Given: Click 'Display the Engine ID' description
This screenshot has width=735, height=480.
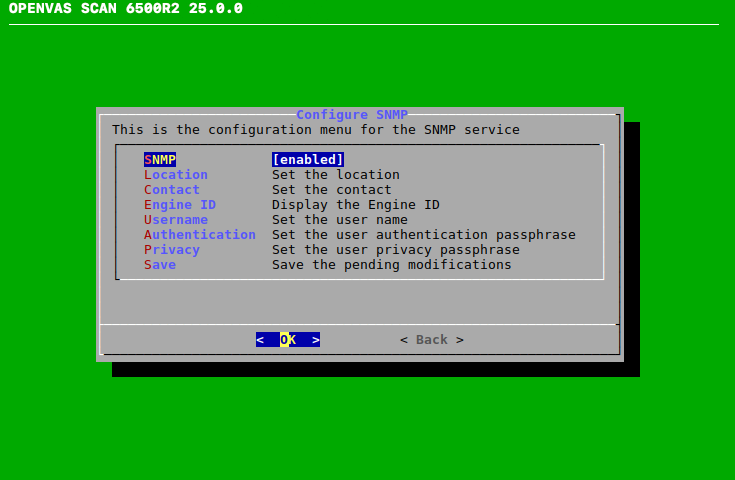Looking at the screenshot, I should click(x=355, y=205).
